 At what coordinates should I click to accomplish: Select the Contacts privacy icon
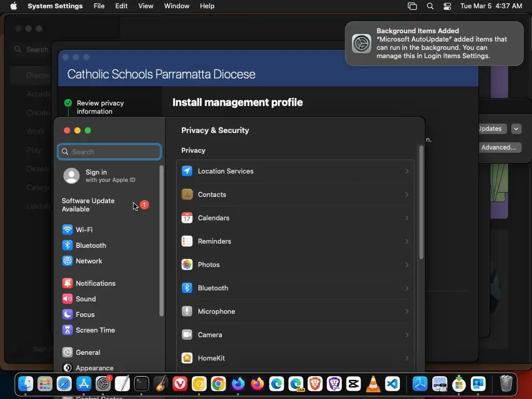click(187, 194)
